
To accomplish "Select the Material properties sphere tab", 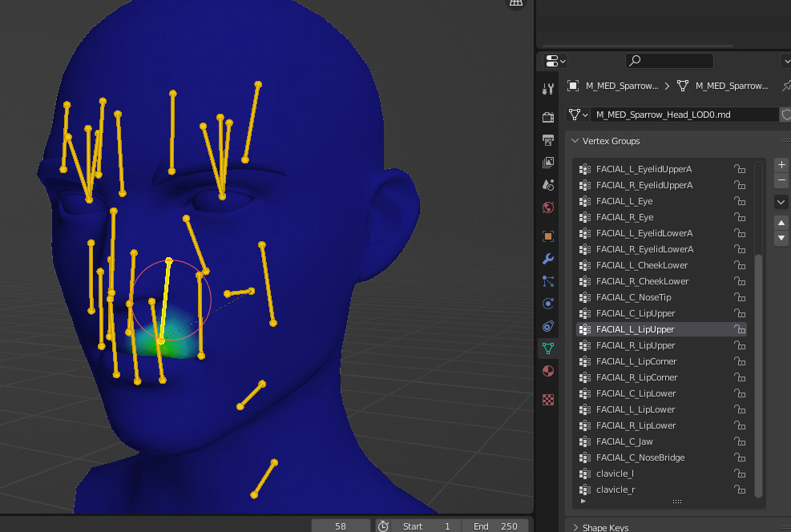I will 548,371.
